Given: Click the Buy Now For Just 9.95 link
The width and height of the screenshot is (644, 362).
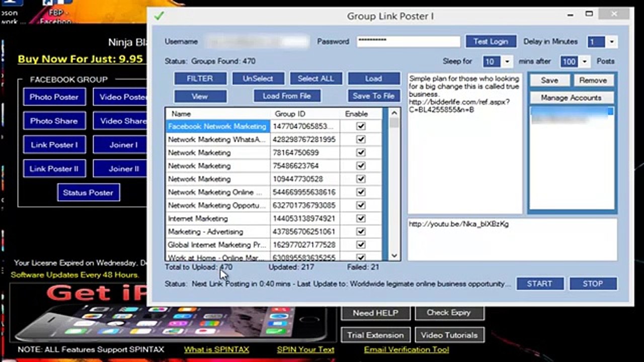Looking at the screenshot, I should 80,59.
